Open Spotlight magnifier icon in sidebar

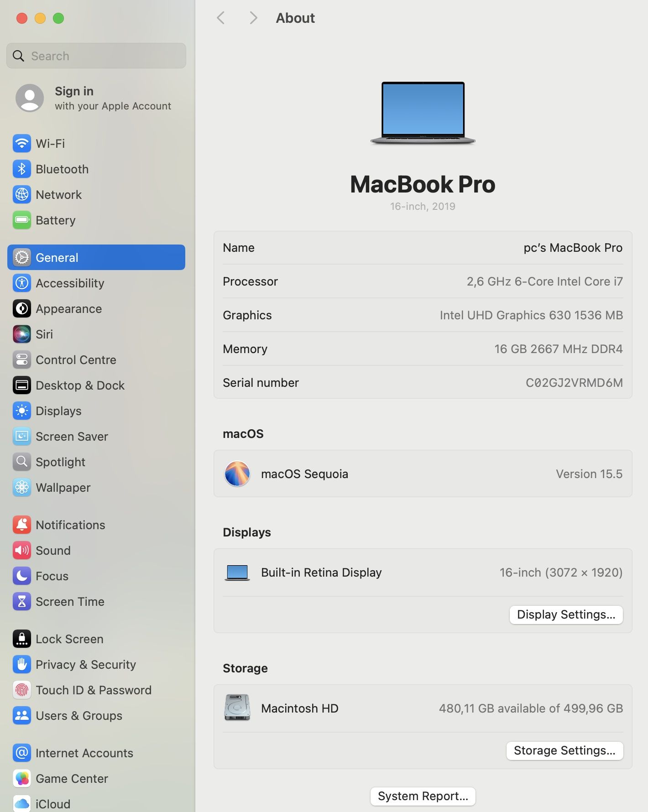22,462
